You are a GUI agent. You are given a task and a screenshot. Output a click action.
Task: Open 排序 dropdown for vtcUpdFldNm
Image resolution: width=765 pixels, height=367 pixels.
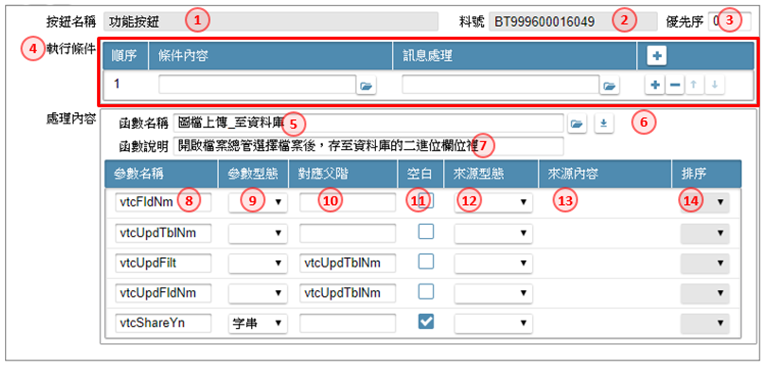(x=705, y=293)
